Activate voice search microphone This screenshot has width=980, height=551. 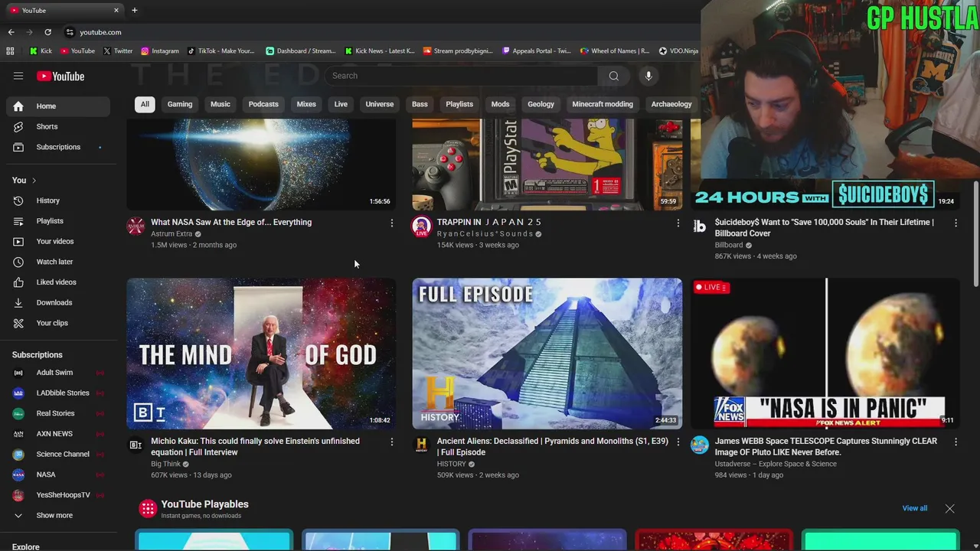coord(648,76)
